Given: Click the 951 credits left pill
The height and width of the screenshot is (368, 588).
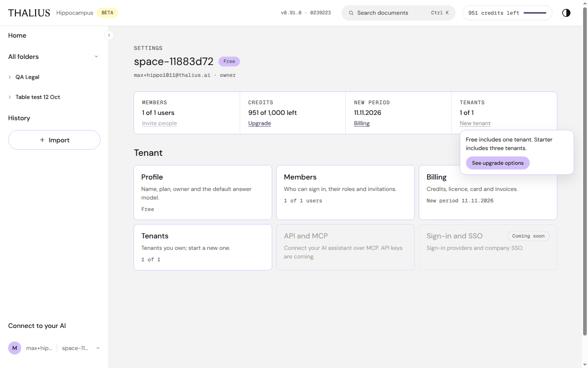Looking at the screenshot, I should coord(507,13).
